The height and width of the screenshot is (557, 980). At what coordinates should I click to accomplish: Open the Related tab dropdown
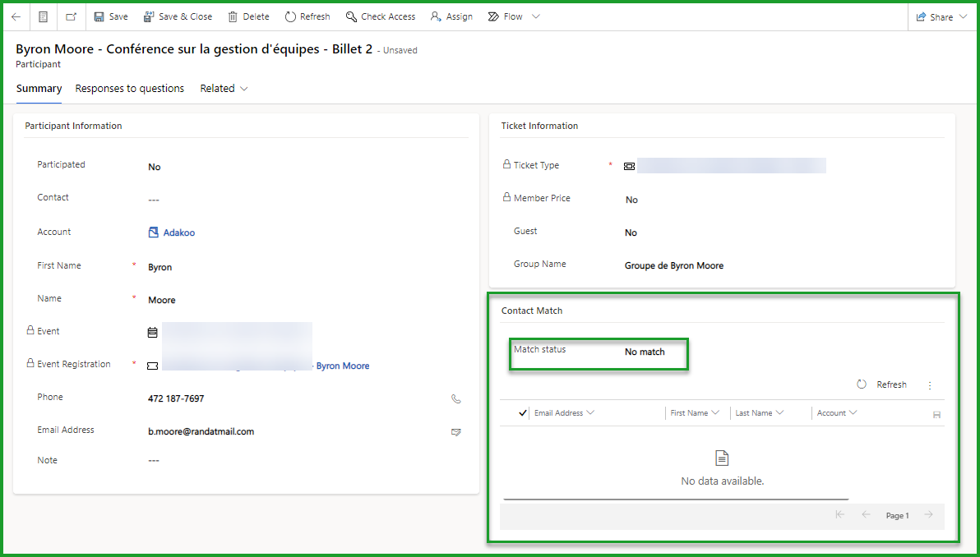click(224, 89)
